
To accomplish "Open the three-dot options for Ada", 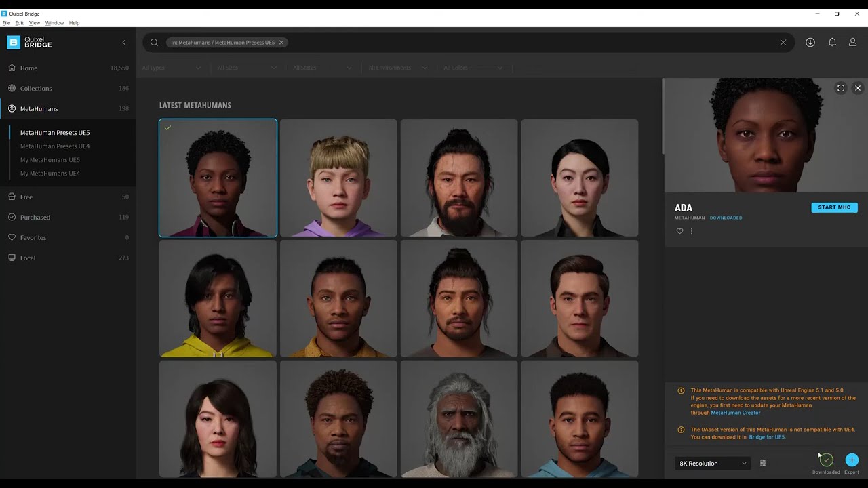I will pos(692,231).
